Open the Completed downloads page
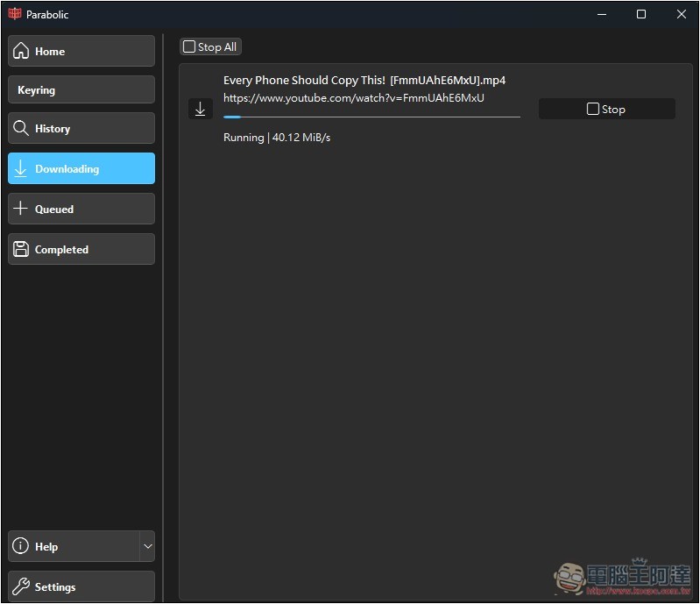Screen dimensions: 700x604 81,250
